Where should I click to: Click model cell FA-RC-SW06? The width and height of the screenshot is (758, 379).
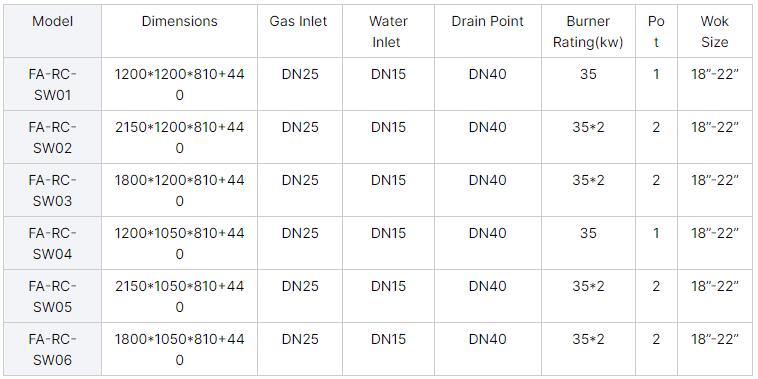tap(53, 349)
